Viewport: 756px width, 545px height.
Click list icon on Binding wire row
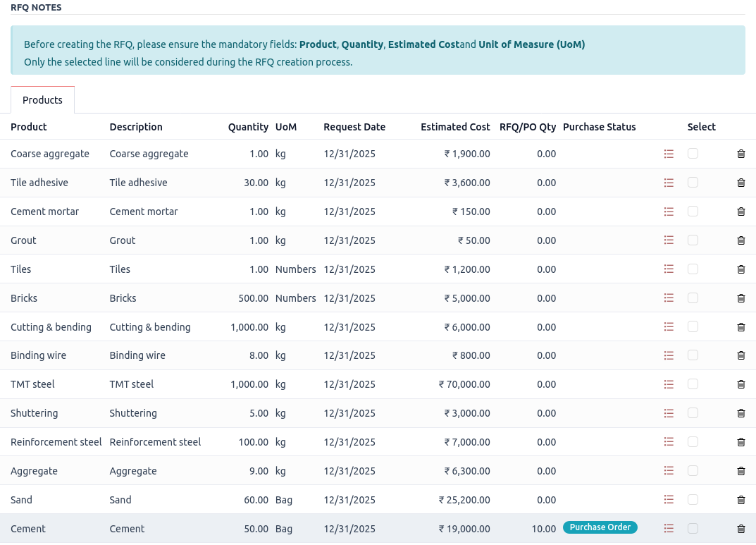click(x=669, y=356)
